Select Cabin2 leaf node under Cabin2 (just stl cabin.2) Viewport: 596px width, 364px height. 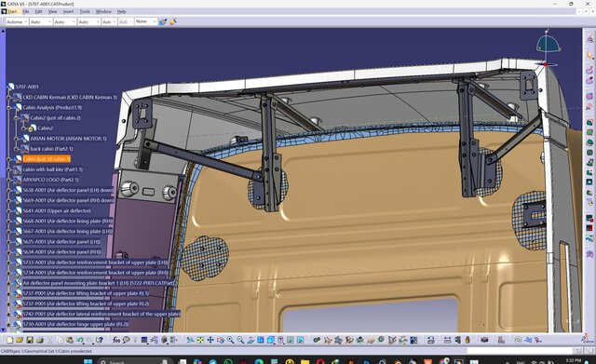pyautogui.click(x=46, y=128)
